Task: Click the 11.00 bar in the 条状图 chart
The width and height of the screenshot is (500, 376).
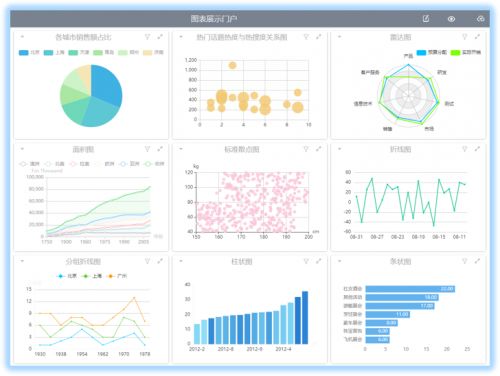Action: click(388, 314)
